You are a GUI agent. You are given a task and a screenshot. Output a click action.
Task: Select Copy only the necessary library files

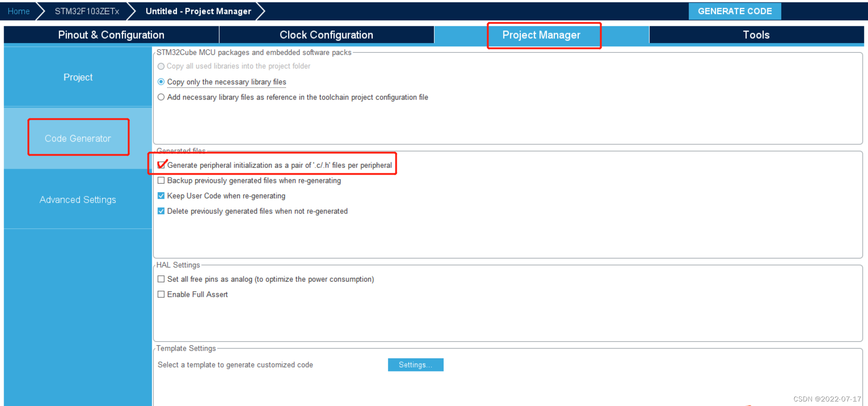tap(161, 82)
